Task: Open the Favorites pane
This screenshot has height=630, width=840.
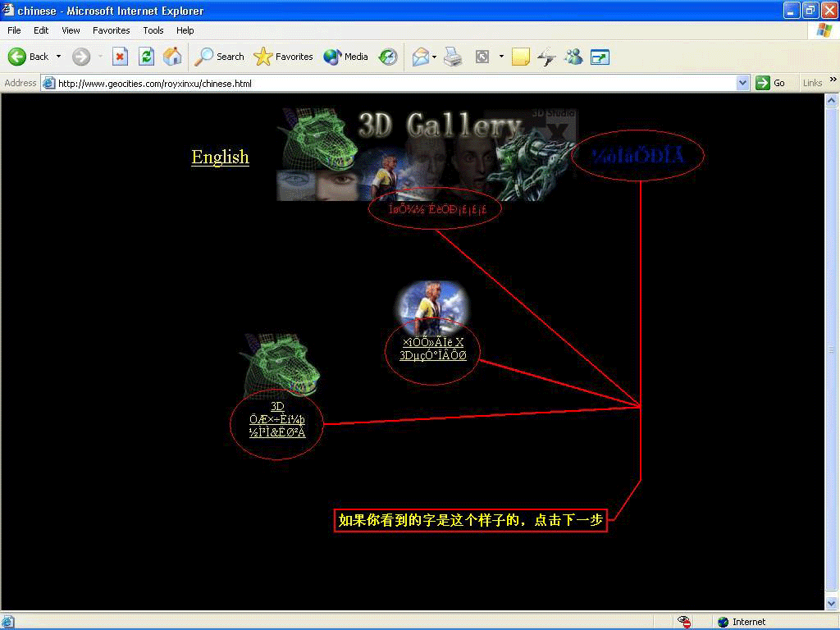Action: pyautogui.click(x=284, y=57)
